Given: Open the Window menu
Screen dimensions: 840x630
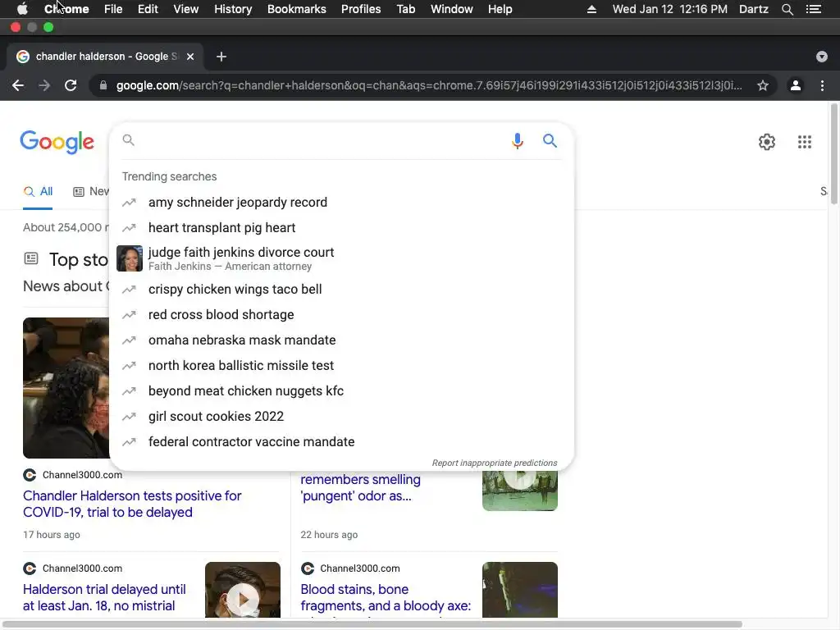Looking at the screenshot, I should click(452, 9).
